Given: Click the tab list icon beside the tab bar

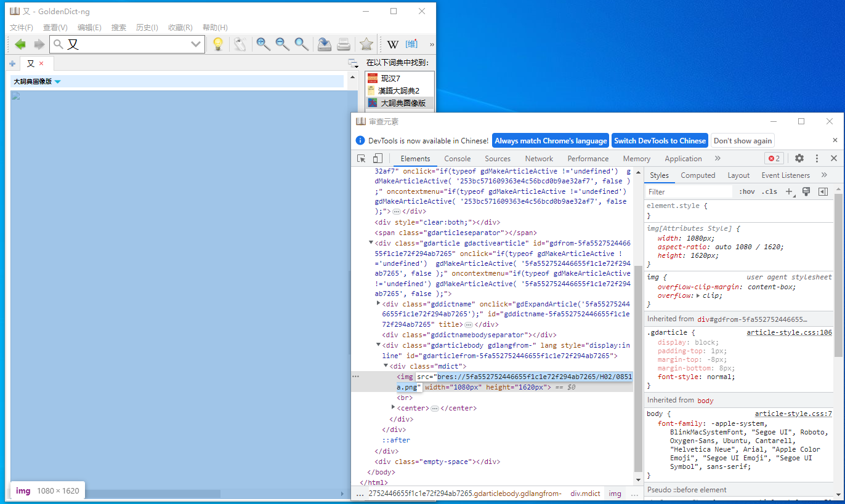Looking at the screenshot, I should click(353, 63).
